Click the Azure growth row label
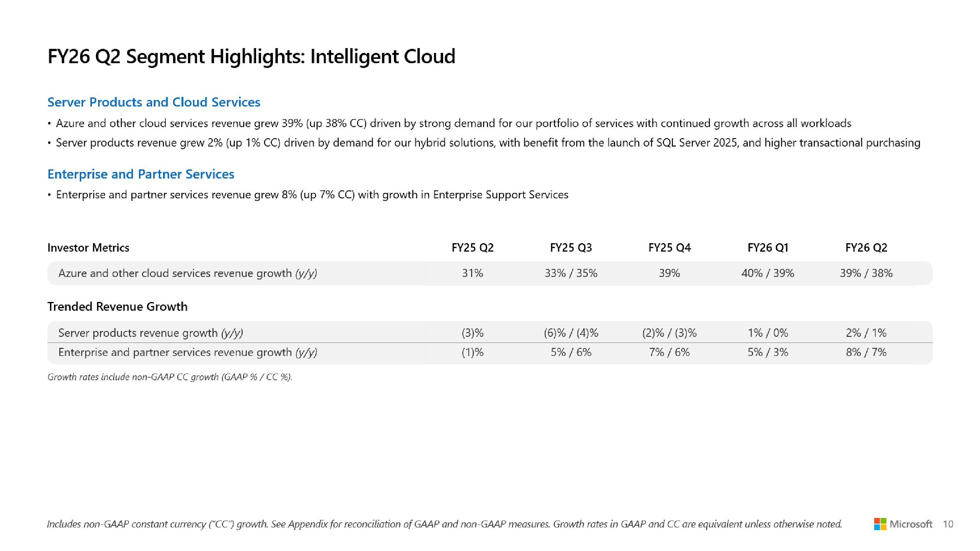The width and height of the screenshot is (980, 551). point(187,273)
